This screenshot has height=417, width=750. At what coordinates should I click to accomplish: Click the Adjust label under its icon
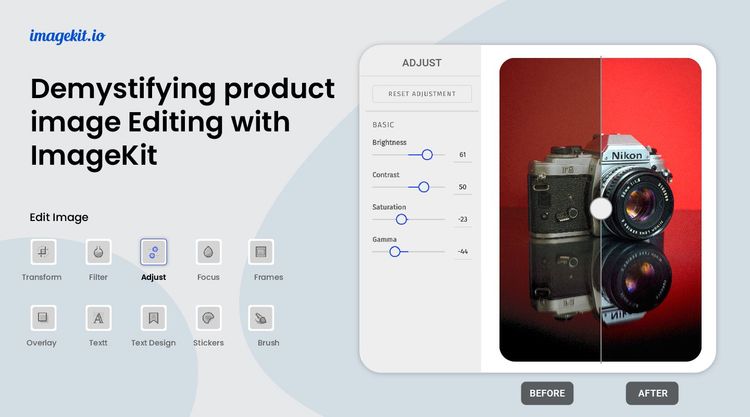tap(154, 277)
